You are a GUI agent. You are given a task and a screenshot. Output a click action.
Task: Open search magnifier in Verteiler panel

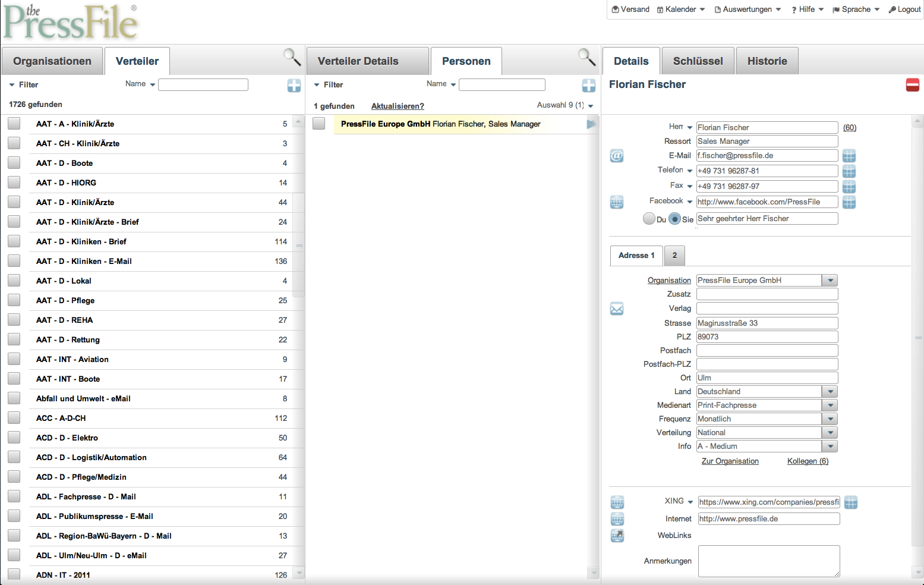(x=292, y=57)
